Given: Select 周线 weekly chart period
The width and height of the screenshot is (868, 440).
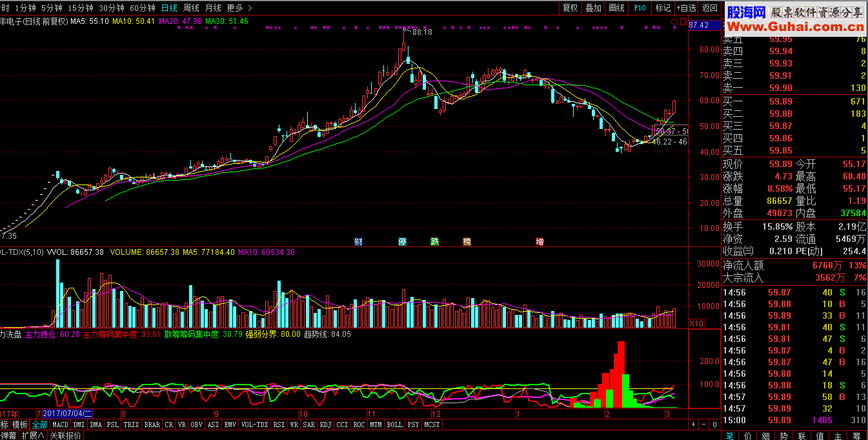Looking at the screenshot, I should tap(192, 8).
